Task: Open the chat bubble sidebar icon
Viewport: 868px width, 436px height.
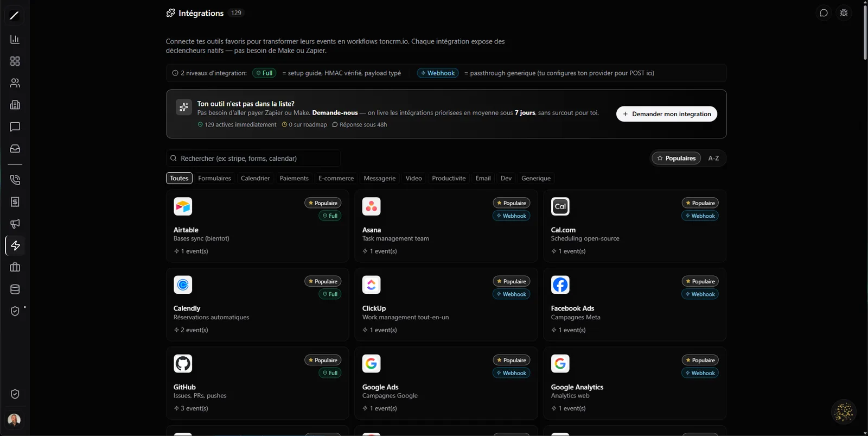Action: tap(15, 127)
